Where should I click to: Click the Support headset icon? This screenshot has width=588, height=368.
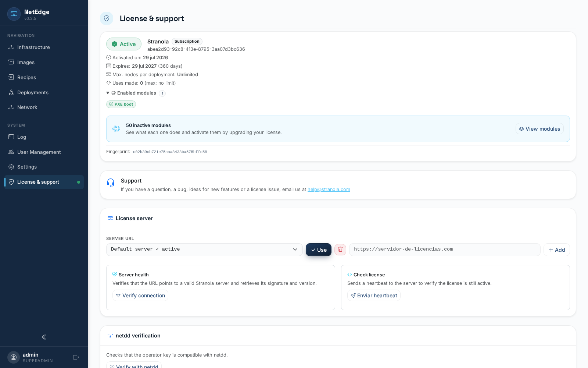[111, 183]
